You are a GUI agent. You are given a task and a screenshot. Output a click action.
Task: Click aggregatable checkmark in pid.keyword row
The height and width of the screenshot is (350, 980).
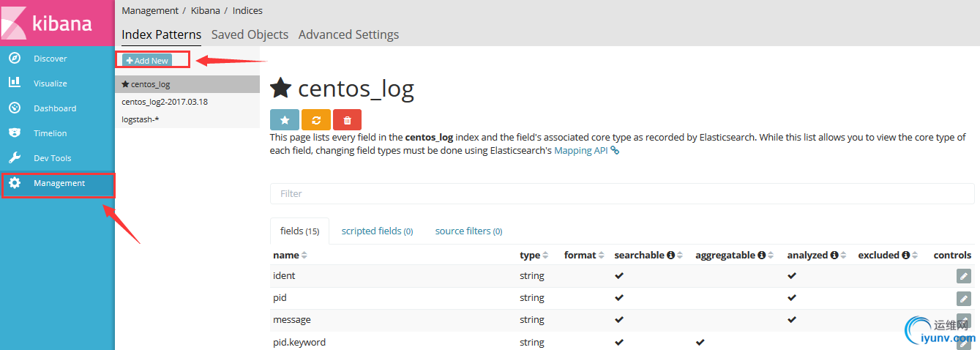(x=700, y=342)
